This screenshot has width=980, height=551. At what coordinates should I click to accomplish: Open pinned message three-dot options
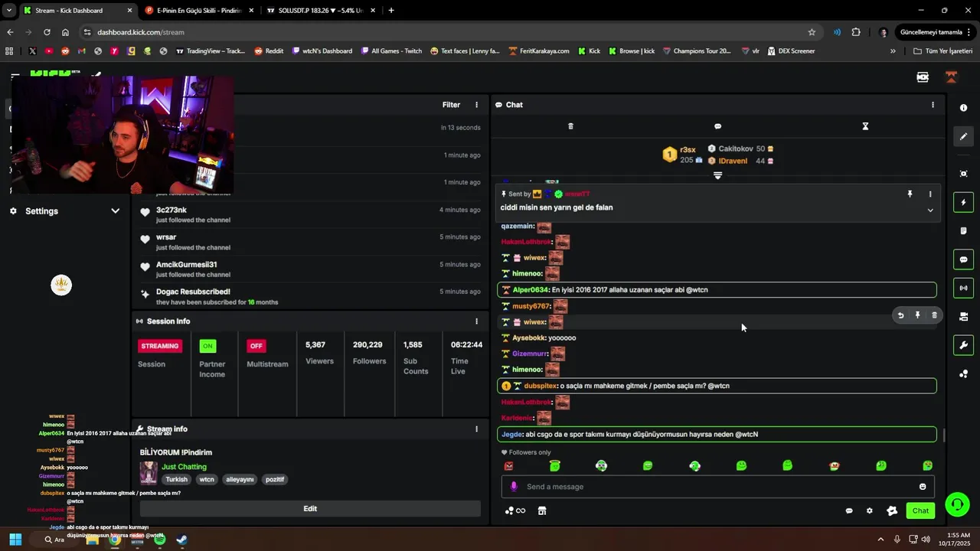930,194
